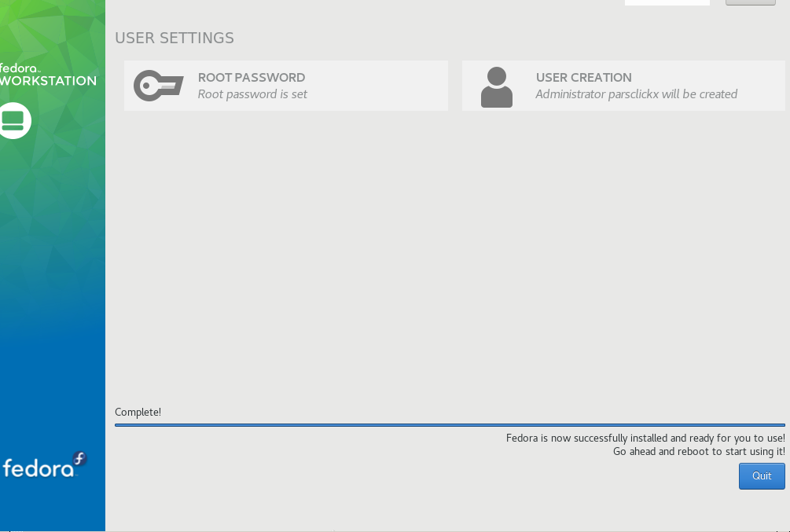Click the 'Go ahead and reboot' message
This screenshot has width=790, height=532.
(x=698, y=451)
